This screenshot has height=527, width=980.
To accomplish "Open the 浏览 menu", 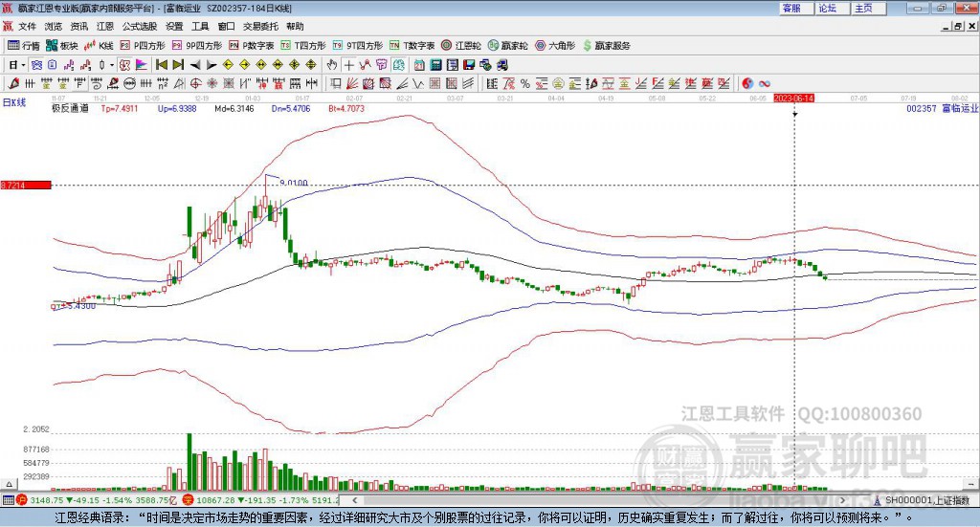I will point(54,26).
